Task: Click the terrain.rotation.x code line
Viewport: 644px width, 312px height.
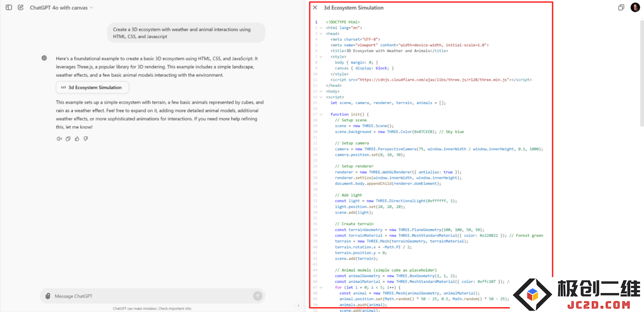Action: click(373, 247)
